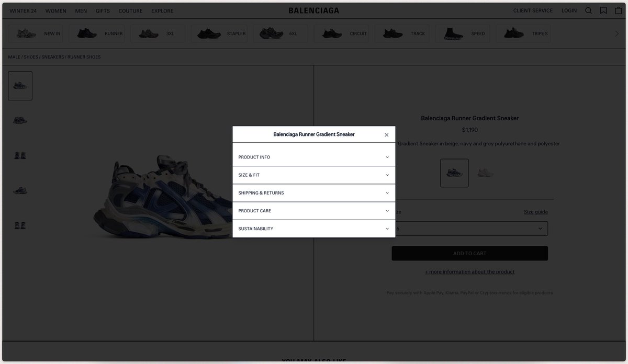Open the saved items bookmark icon
The height and width of the screenshot is (364, 628).
click(603, 10)
